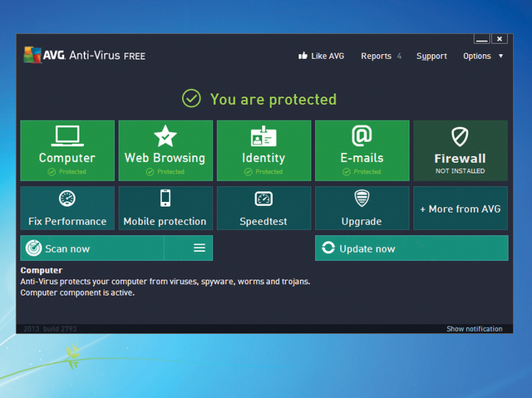
Task: Open the Web Browsing star icon
Action: pyautogui.click(x=165, y=136)
